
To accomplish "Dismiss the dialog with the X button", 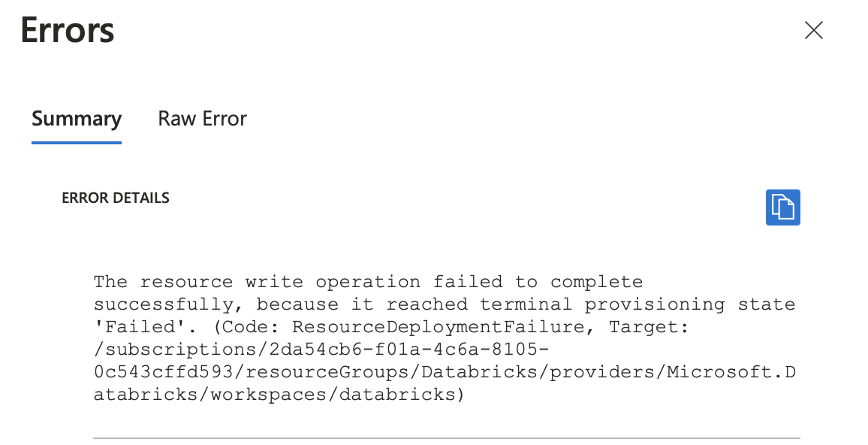I will pyautogui.click(x=814, y=31).
